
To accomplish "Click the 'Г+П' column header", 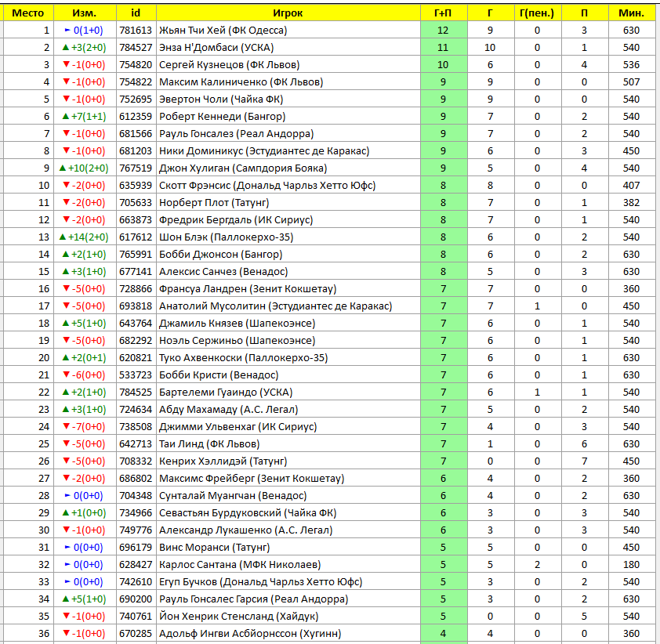I will coord(443,13).
